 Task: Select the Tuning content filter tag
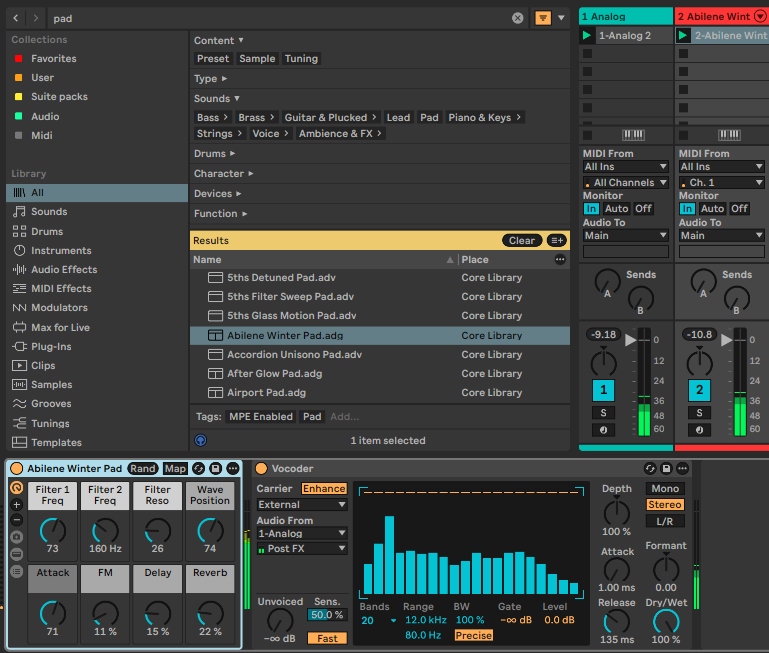tap(301, 58)
